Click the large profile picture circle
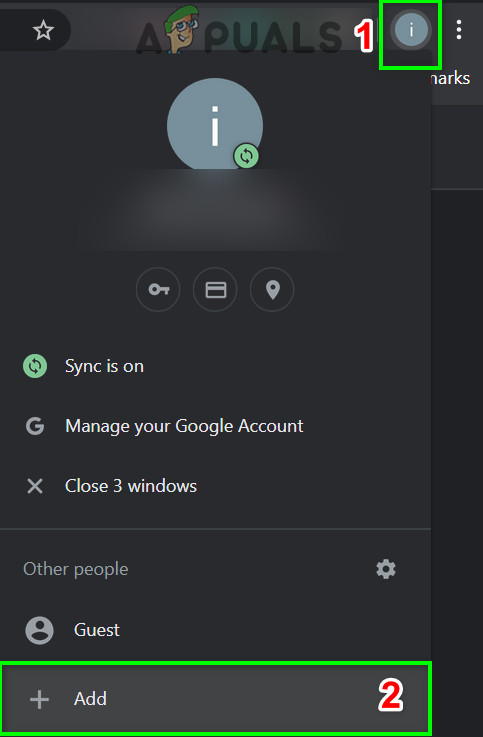 pos(215,125)
